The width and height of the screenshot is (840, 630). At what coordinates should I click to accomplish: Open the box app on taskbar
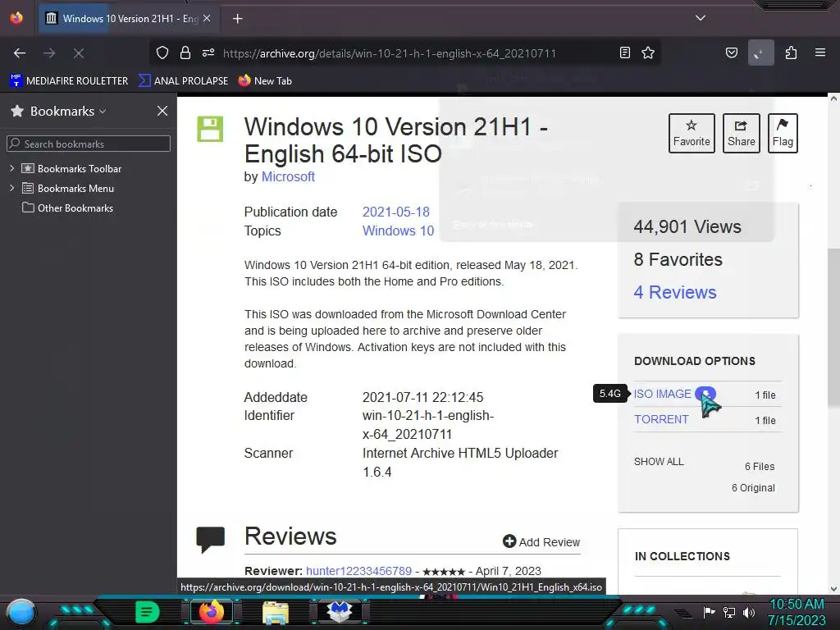tap(339, 611)
